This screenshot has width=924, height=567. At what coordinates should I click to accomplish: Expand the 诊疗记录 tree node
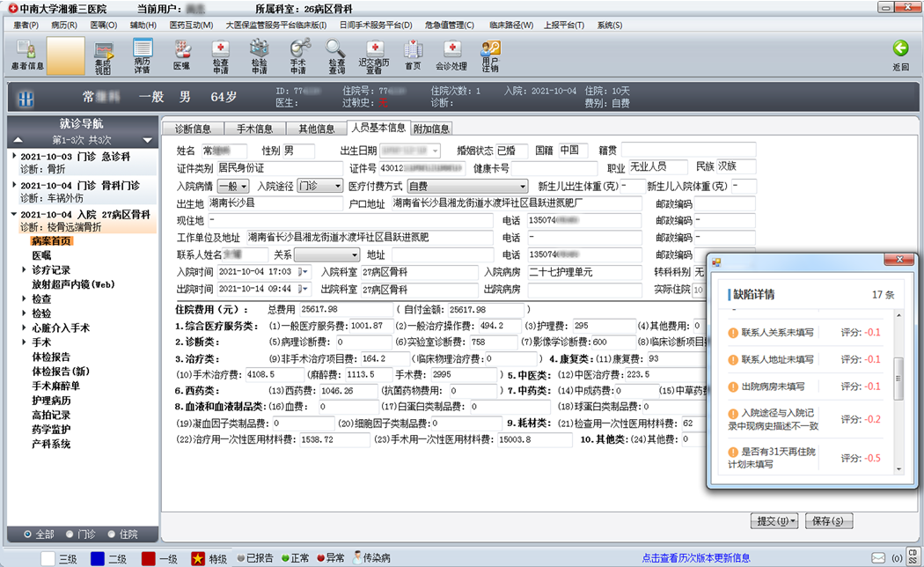(25, 270)
